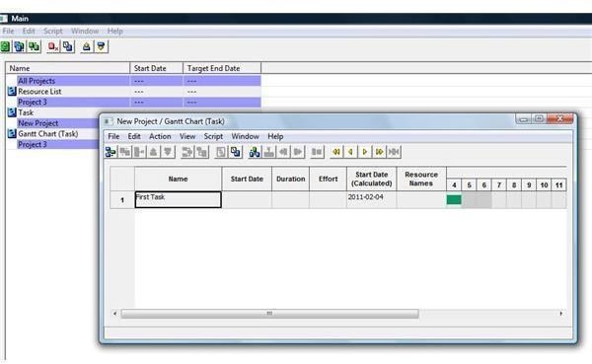Open Help menu in the Gantt Chart window
Screen dimensions: 592x364
275,136
